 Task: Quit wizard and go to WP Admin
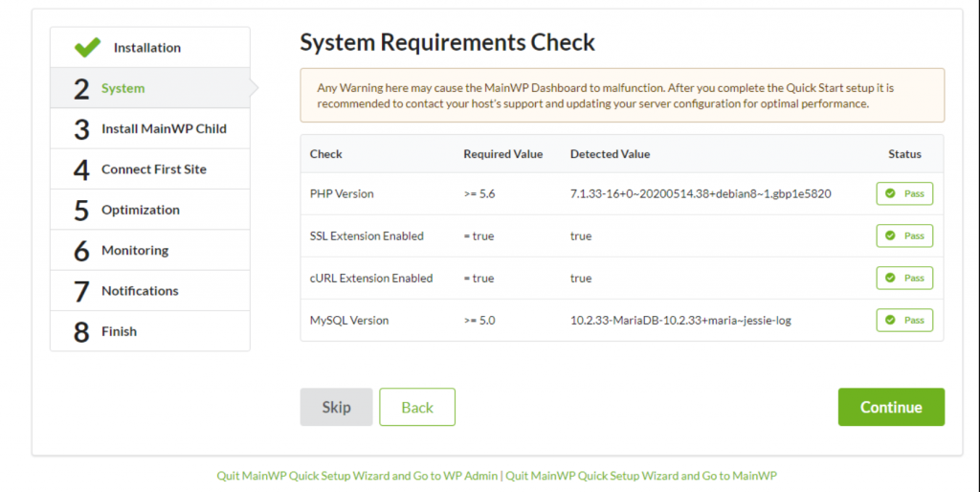pyautogui.click(x=357, y=476)
